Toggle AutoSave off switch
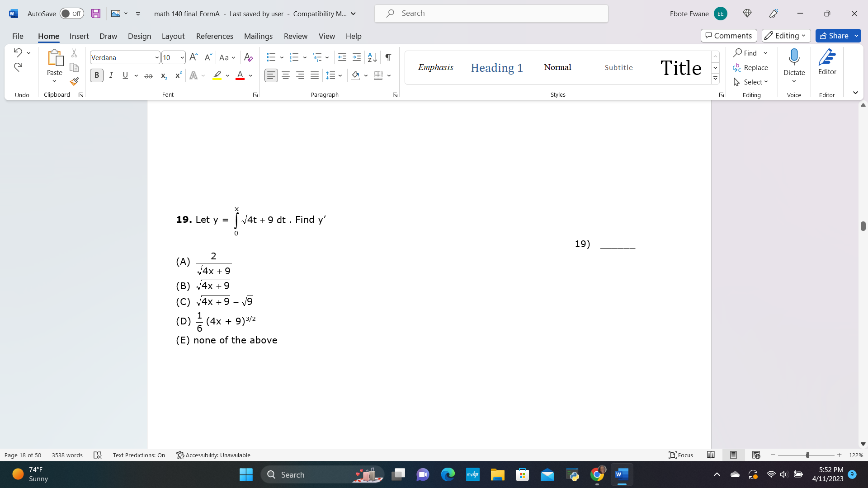Image resolution: width=868 pixels, height=488 pixels. click(71, 14)
